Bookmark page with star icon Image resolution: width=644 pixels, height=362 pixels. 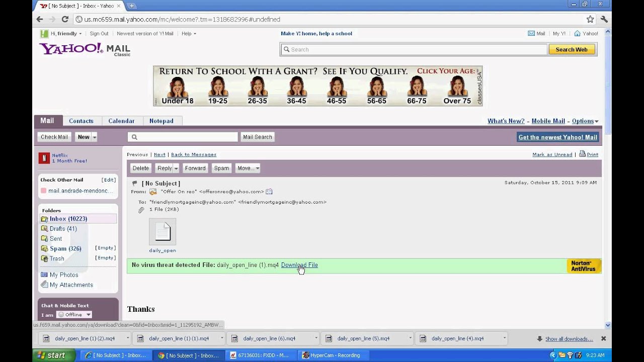click(590, 19)
